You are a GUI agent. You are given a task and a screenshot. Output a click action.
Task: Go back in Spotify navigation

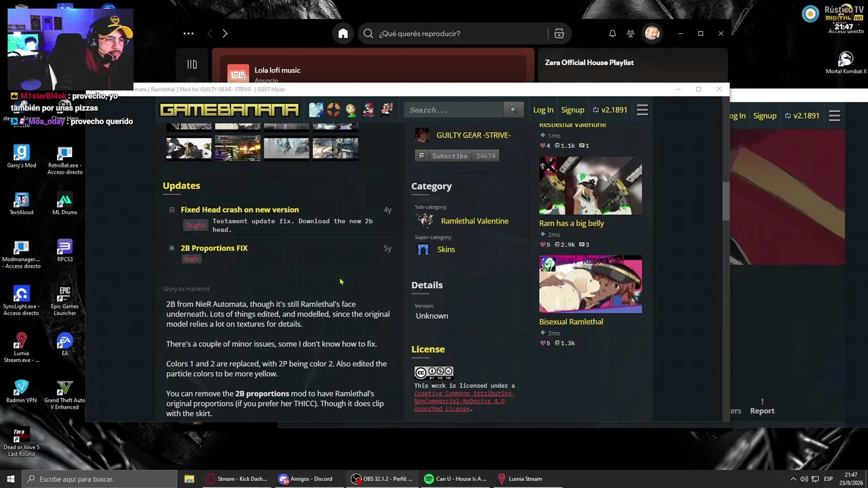(210, 33)
